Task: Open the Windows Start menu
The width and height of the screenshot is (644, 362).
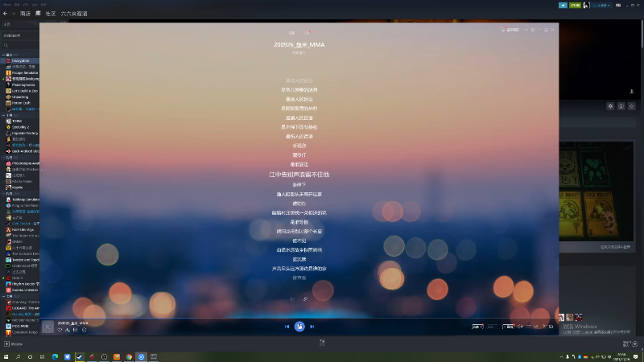Action: point(6,357)
